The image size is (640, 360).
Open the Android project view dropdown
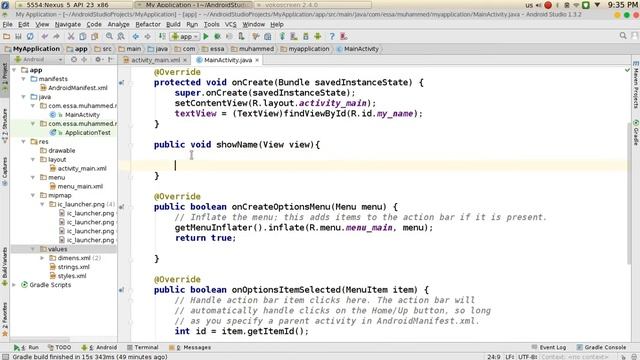coord(38,60)
